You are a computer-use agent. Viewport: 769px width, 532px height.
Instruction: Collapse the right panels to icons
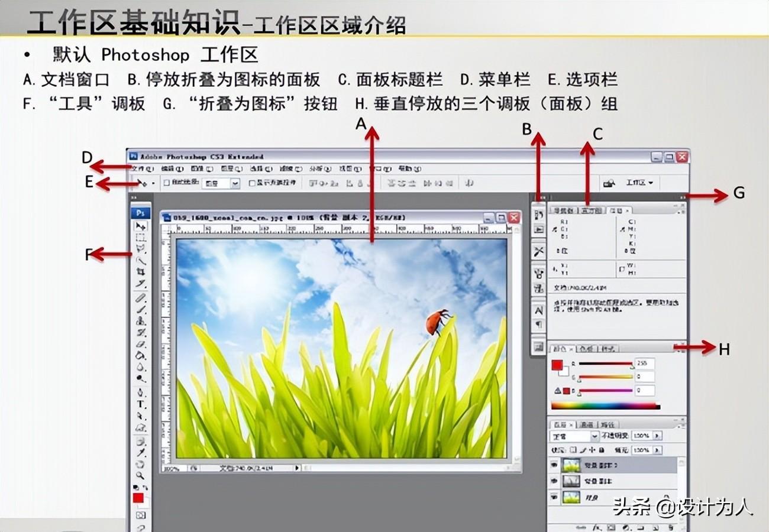[x=683, y=199]
